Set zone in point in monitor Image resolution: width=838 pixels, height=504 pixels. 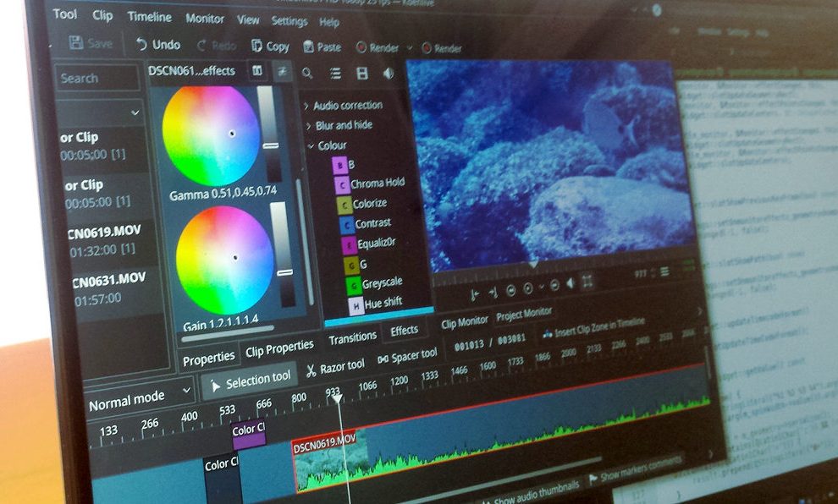pos(474,293)
